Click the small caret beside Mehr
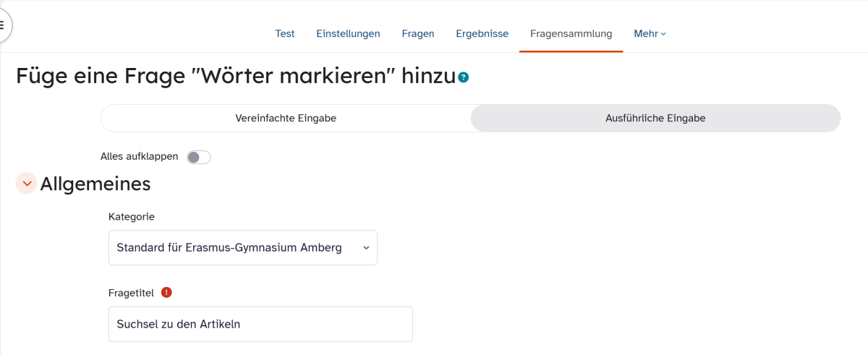868x355 pixels. (663, 34)
